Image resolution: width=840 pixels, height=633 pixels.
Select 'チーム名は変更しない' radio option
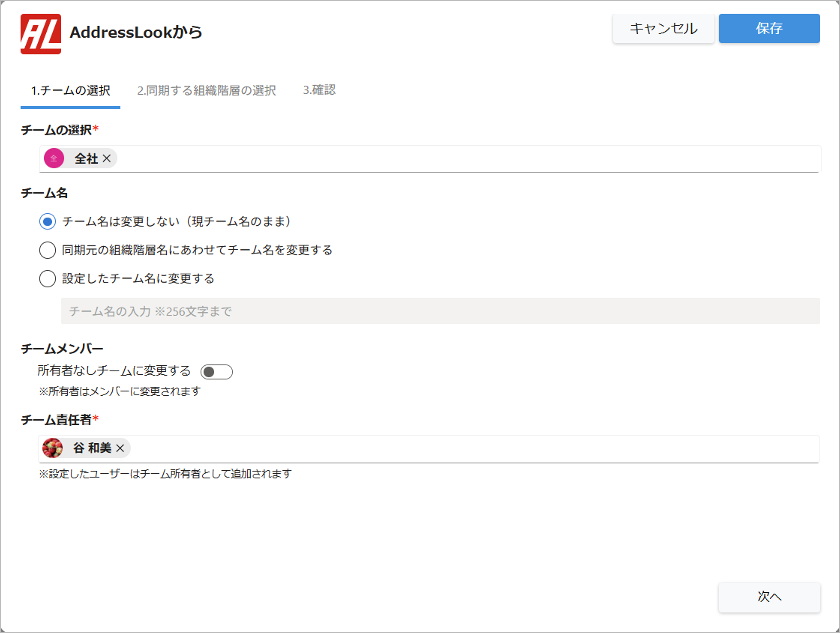tap(47, 221)
